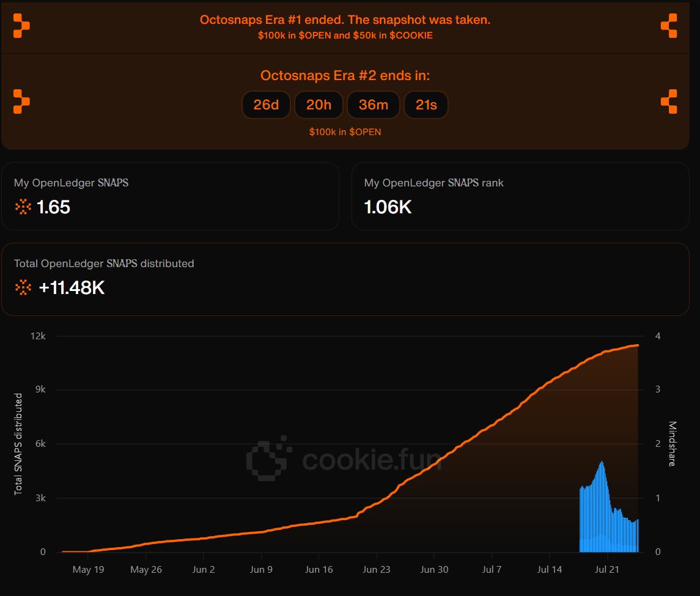The image size is (700, 596).
Task: Click the 26d countdown box
Action: coord(266,105)
